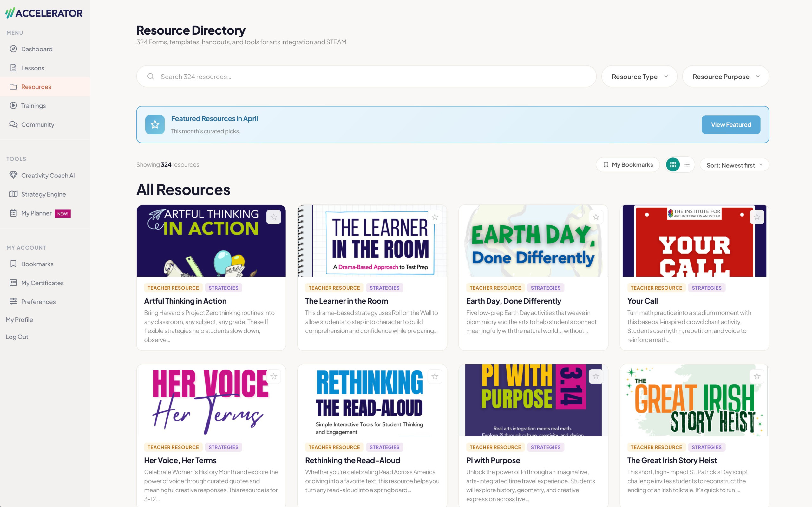Bookmark Artful Thinking in Action with star
Viewport: 812px width, 507px height.
274,217
